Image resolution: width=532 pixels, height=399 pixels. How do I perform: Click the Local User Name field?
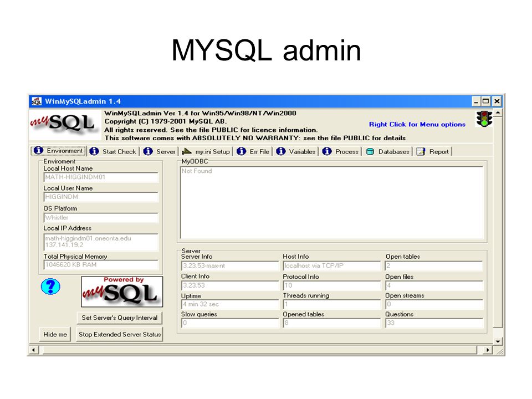[x=101, y=197]
